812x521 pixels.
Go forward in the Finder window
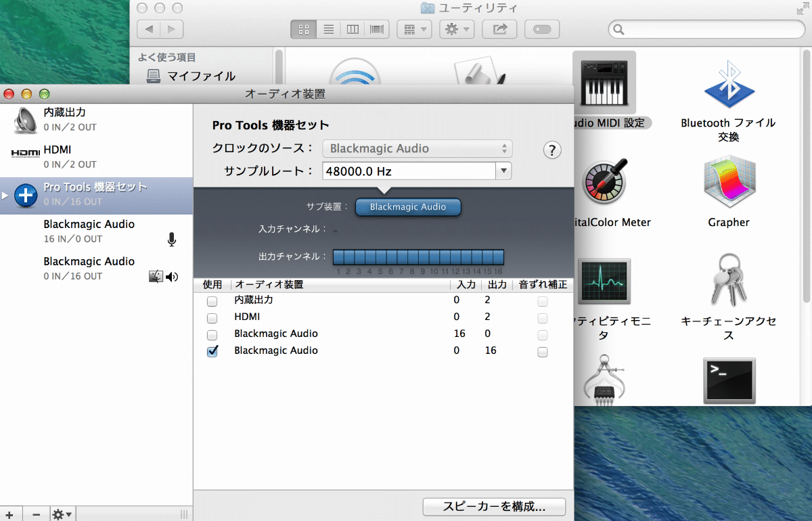point(172,29)
